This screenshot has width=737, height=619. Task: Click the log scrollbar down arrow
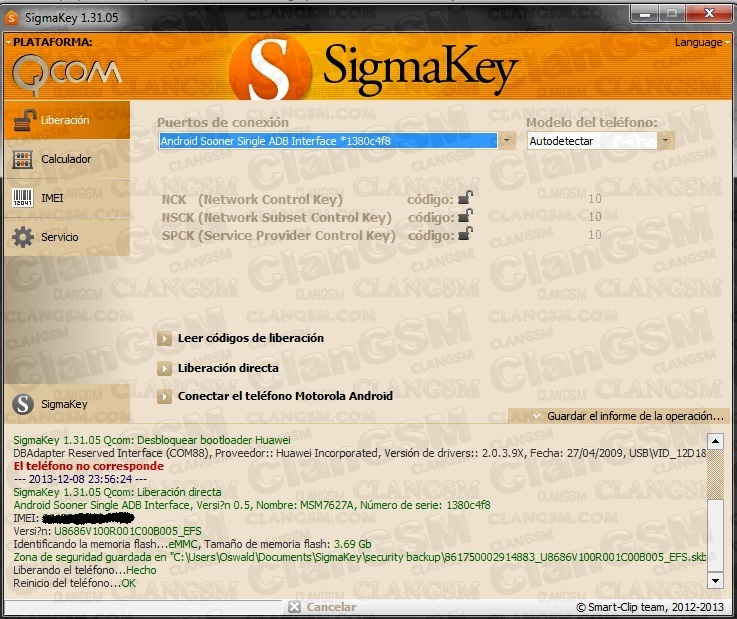715,581
